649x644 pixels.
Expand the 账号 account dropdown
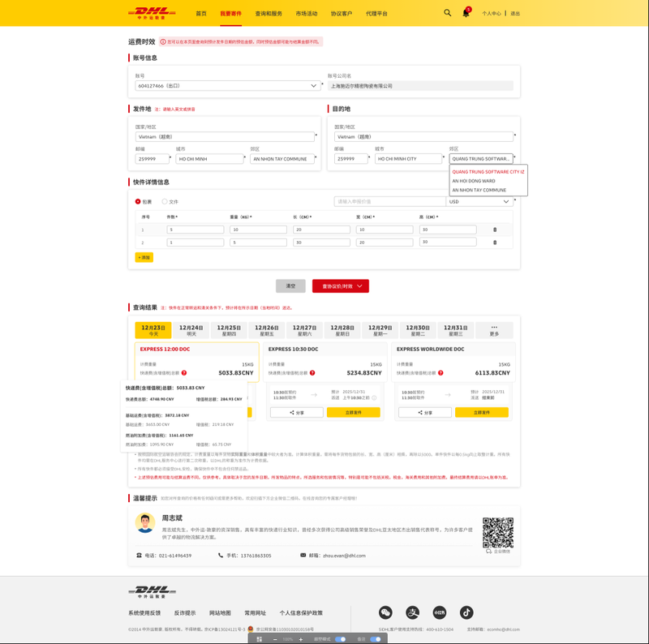click(x=228, y=86)
